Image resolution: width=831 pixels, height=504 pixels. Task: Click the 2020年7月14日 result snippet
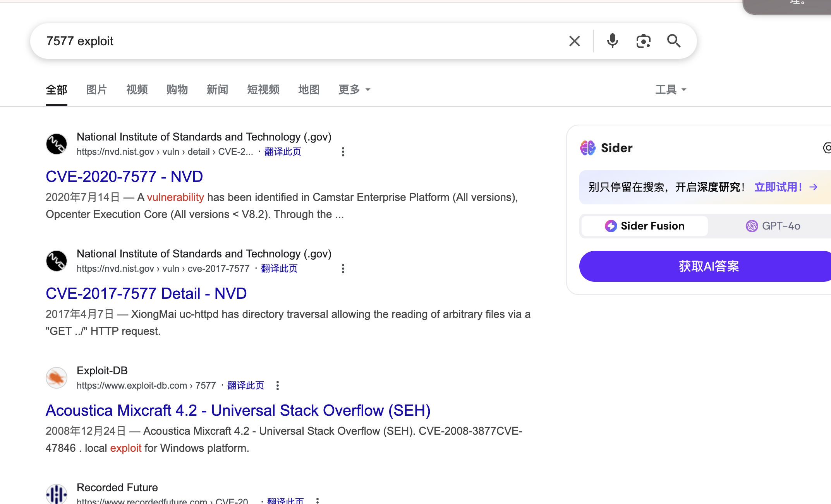pos(282,206)
